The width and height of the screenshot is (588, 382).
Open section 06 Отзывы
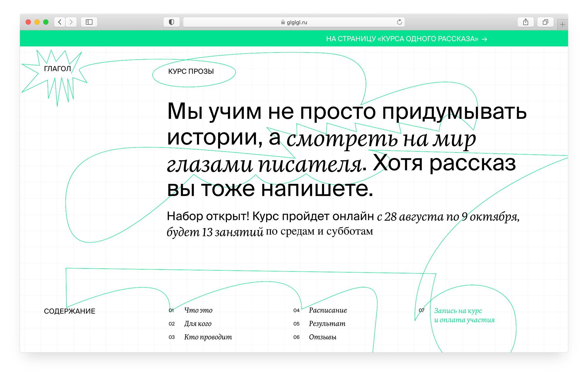point(323,337)
